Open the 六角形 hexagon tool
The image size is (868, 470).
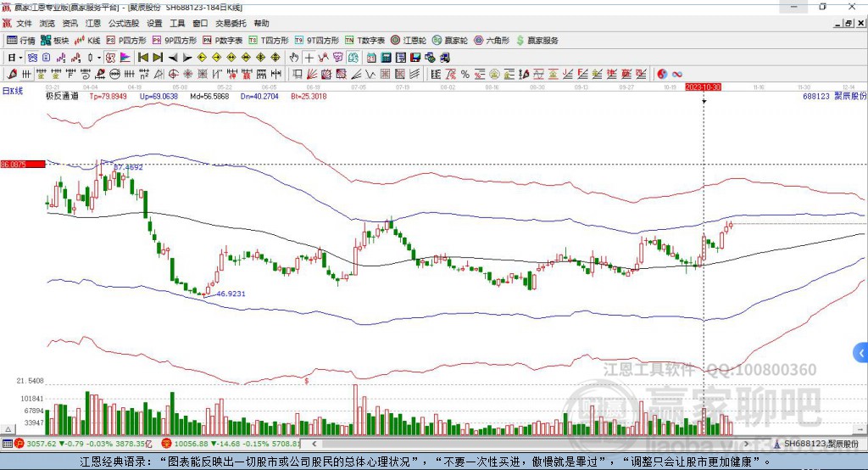(492, 41)
